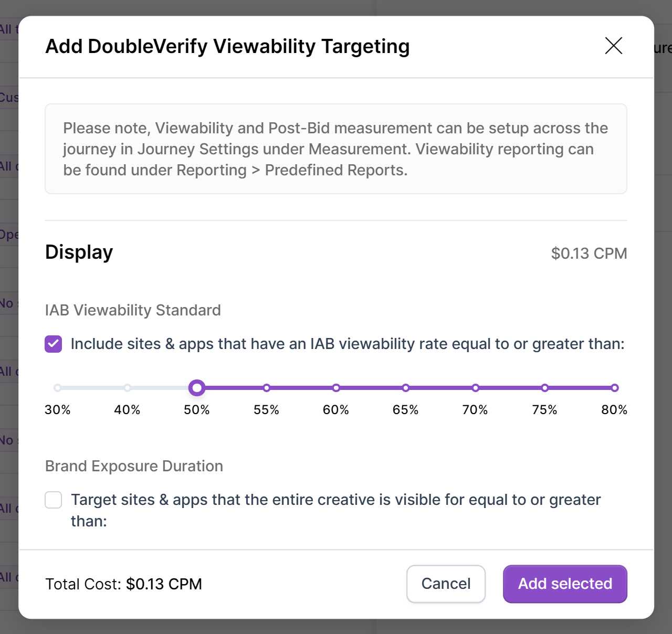
Task: Set viewability slider to 40%
Action: [x=128, y=388]
